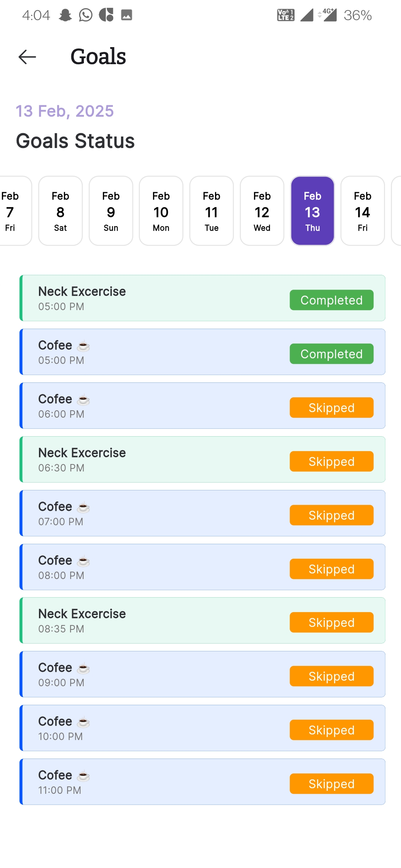Open the Neck Excercise 08:35 PM goal card
The width and height of the screenshot is (401, 868).
[x=202, y=621]
